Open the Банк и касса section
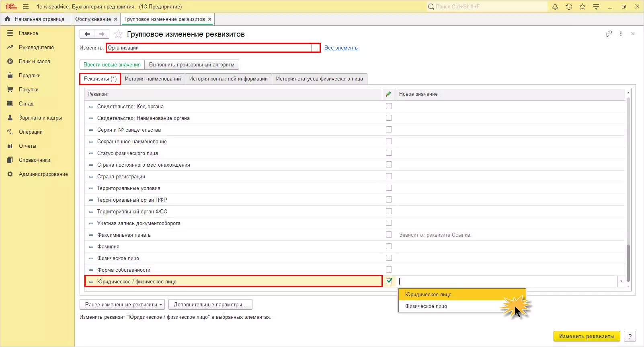Screen dimensions: 644x347 pyautogui.click(x=35, y=62)
